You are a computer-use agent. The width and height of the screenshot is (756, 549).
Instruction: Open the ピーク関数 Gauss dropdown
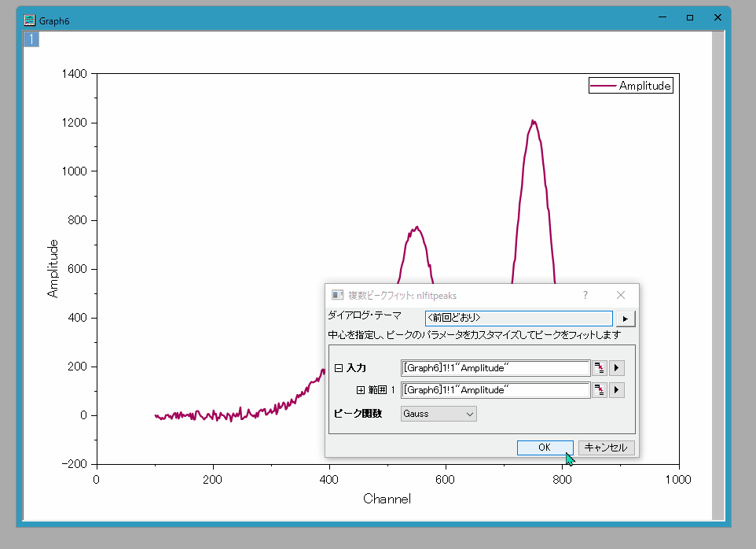click(439, 413)
